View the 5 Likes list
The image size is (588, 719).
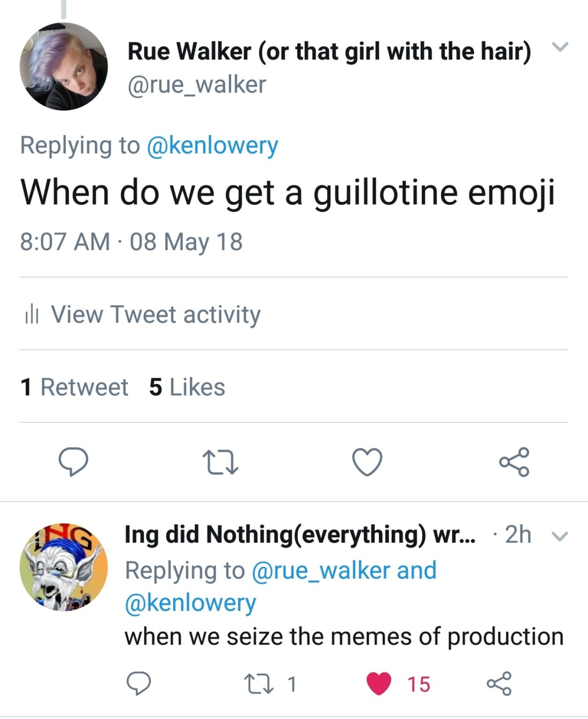[x=187, y=387]
